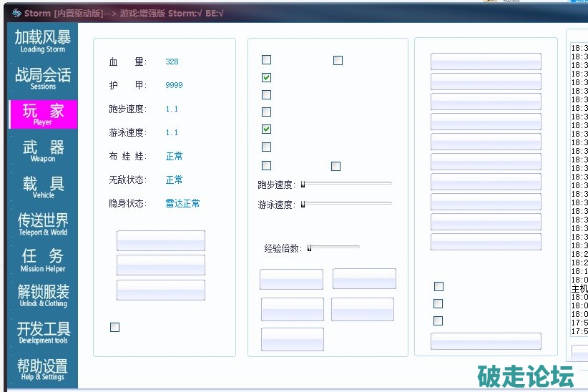Click the topmost blank button in the right panel
The image size is (588, 392).
coord(486,62)
